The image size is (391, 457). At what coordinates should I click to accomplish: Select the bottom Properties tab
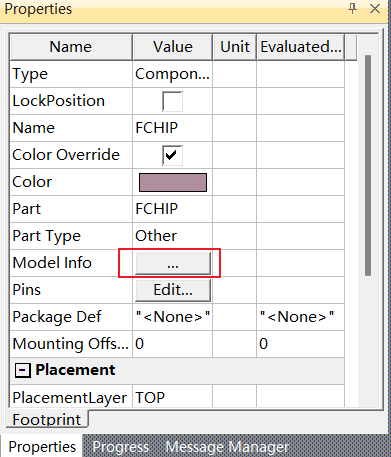(x=42, y=446)
